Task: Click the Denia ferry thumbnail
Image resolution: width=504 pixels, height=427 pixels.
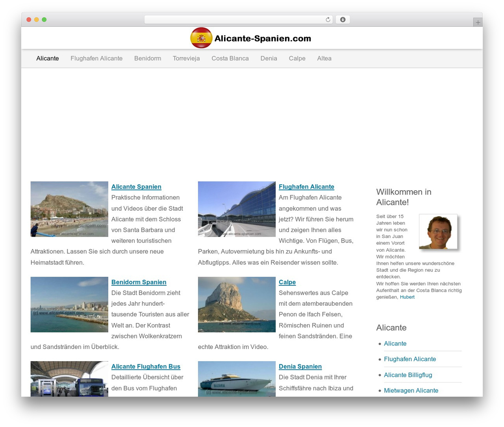Action: [237, 379]
